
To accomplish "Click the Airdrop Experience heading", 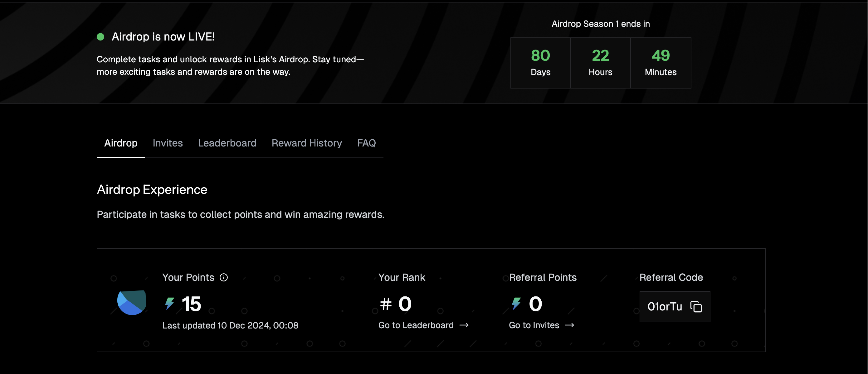I will pos(152,190).
